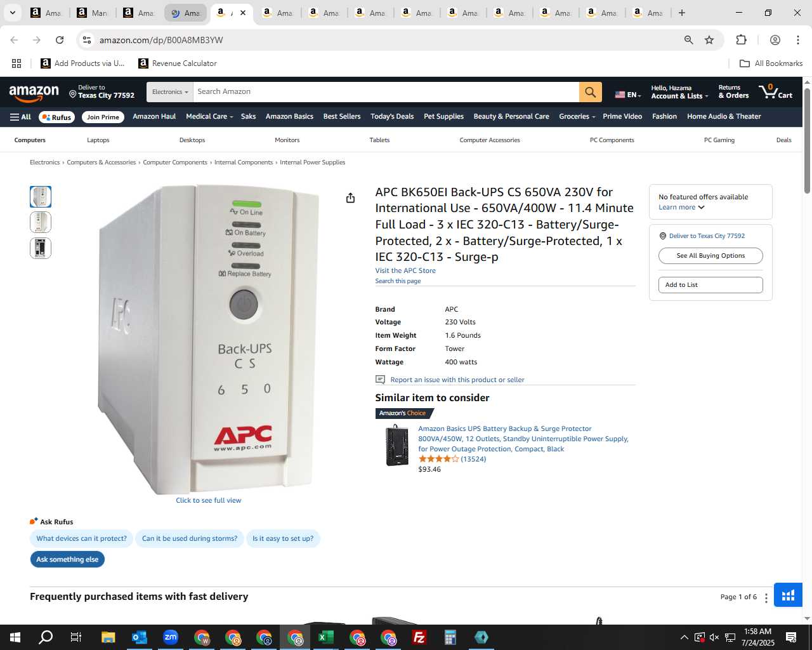Go back to the previous page
The image size is (812, 650).
point(14,40)
